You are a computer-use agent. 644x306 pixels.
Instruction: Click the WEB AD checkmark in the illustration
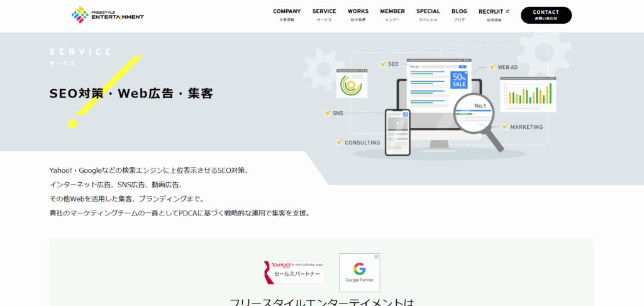tap(492, 67)
